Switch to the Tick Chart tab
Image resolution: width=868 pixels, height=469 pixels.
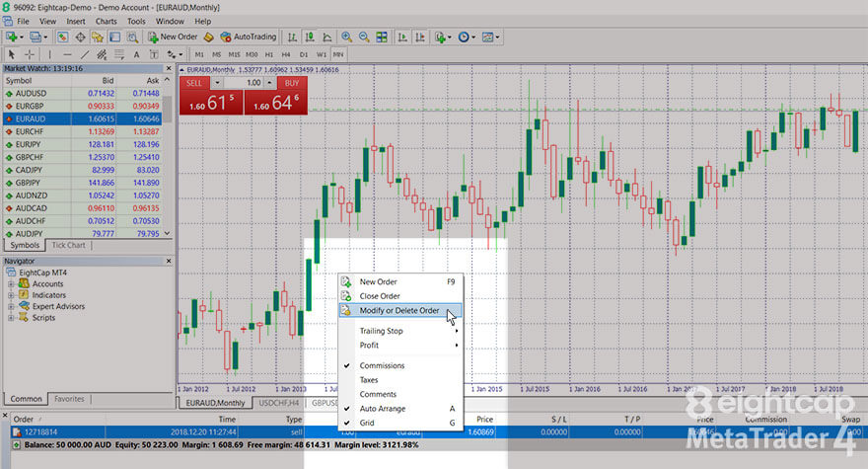tap(68, 245)
